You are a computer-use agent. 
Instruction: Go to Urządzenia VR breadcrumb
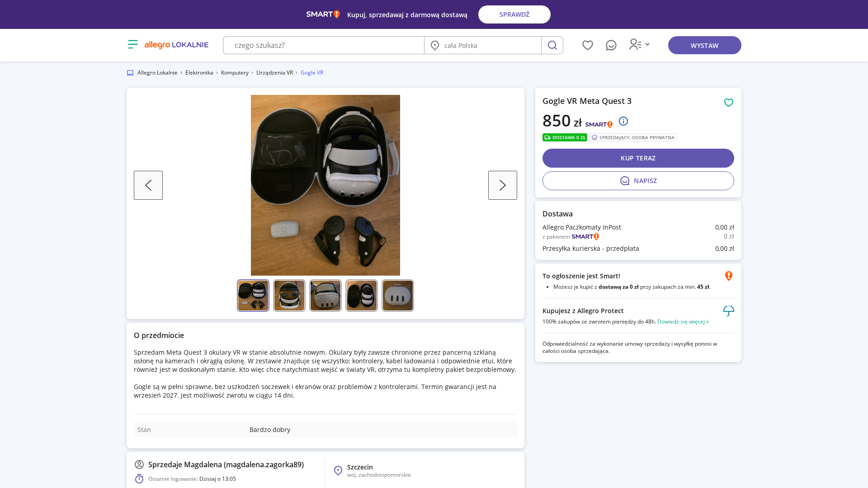pos(274,73)
